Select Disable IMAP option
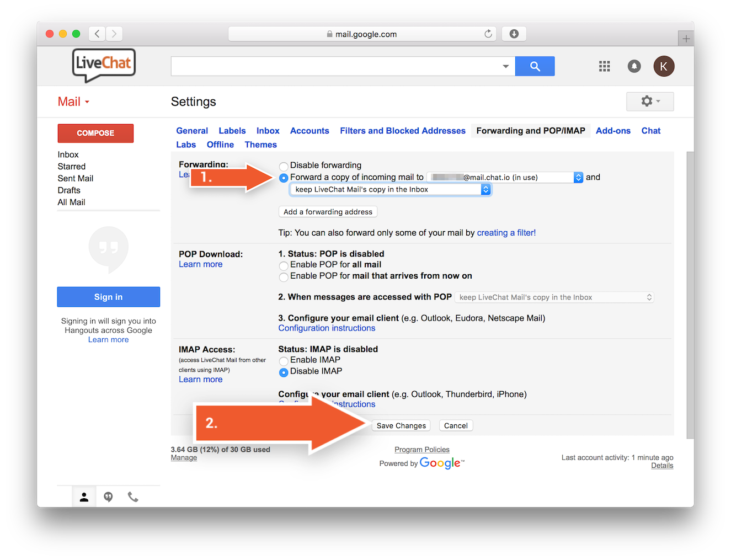731x560 pixels. (284, 372)
